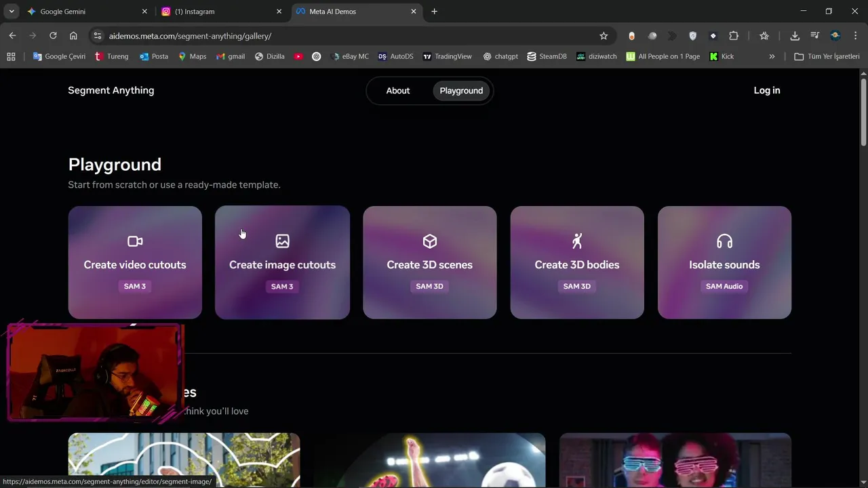Image resolution: width=868 pixels, height=488 pixels.
Task: Show hidden bookmarks via double chevron
Action: [772, 56]
